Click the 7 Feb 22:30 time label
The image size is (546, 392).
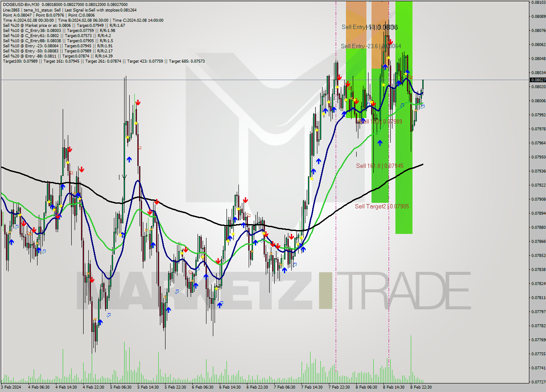point(339,387)
